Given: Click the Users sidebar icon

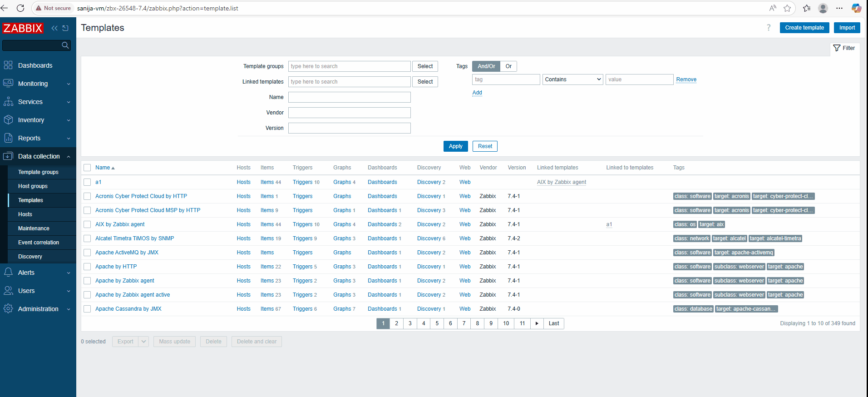Looking at the screenshot, I should (8, 291).
